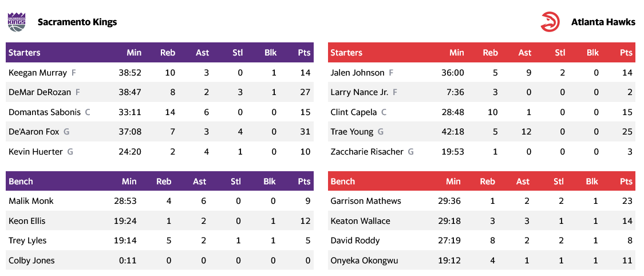
Task: Sort Hawks starters by Blk column
Action: click(592, 53)
